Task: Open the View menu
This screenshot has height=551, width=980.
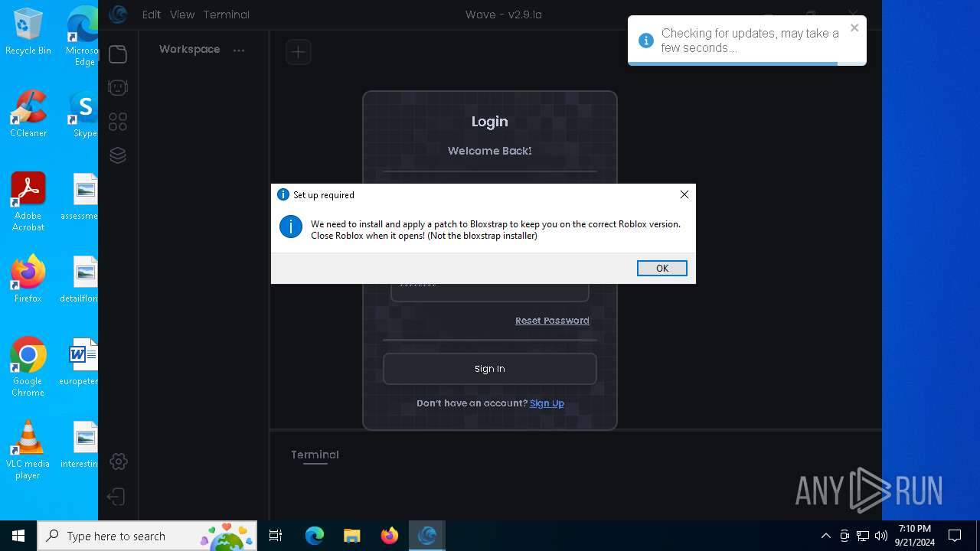Action: coord(182,15)
